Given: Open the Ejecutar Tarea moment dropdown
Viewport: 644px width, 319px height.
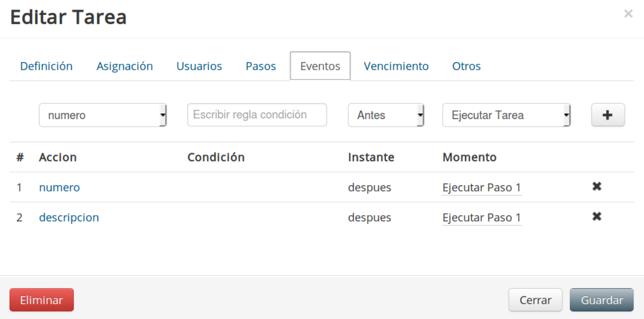Looking at the screenshot, I should coord(507,115).
